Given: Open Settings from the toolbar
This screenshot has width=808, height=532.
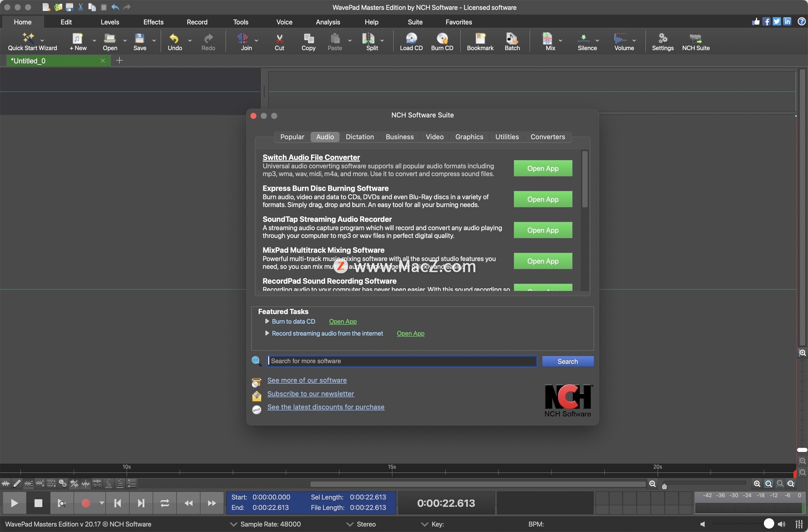Looking at the screenshot, I should tap(663, 42).
